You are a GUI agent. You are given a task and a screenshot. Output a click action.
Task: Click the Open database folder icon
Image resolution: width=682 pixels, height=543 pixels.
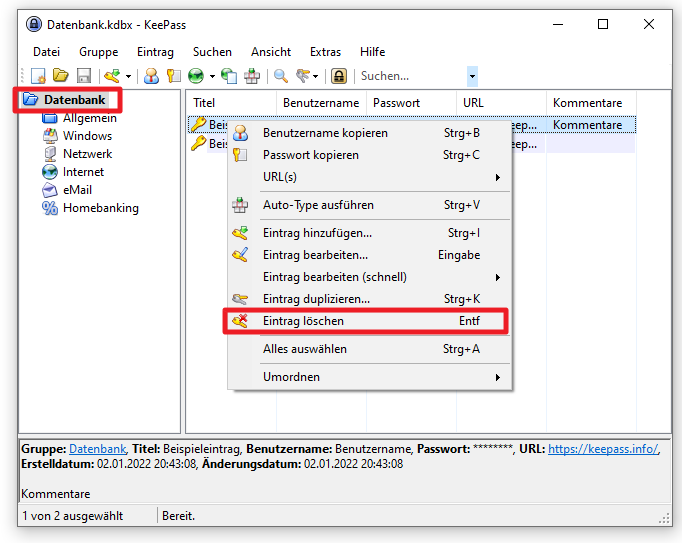click(61, 76)
